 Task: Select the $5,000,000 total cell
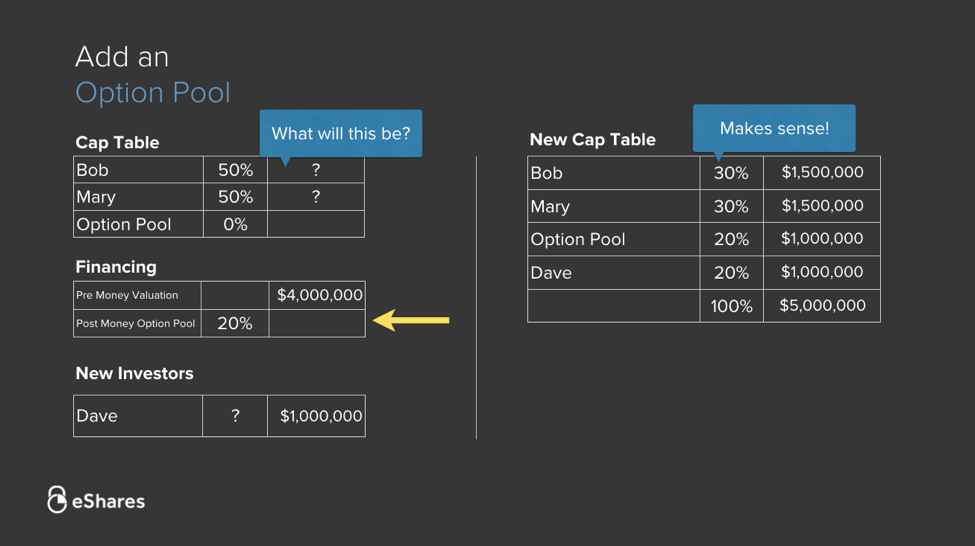click(822, 306)
